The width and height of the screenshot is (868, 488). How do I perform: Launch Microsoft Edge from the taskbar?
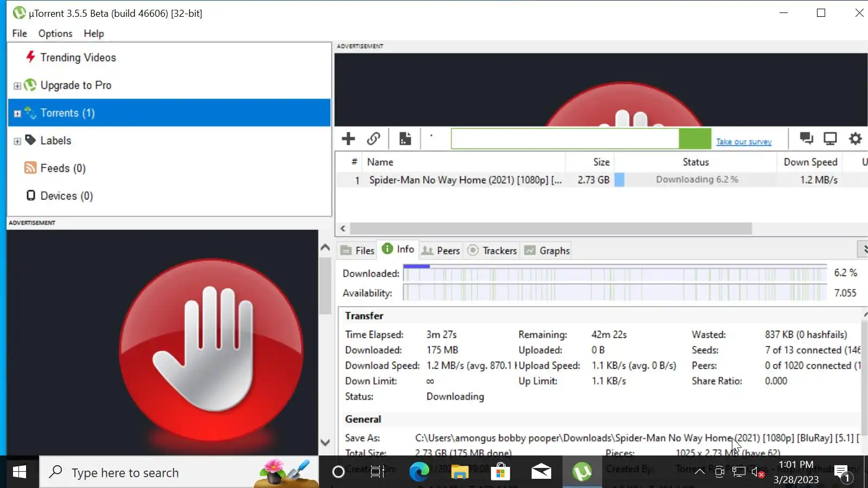pyautogui.click(x=419, y=472)
